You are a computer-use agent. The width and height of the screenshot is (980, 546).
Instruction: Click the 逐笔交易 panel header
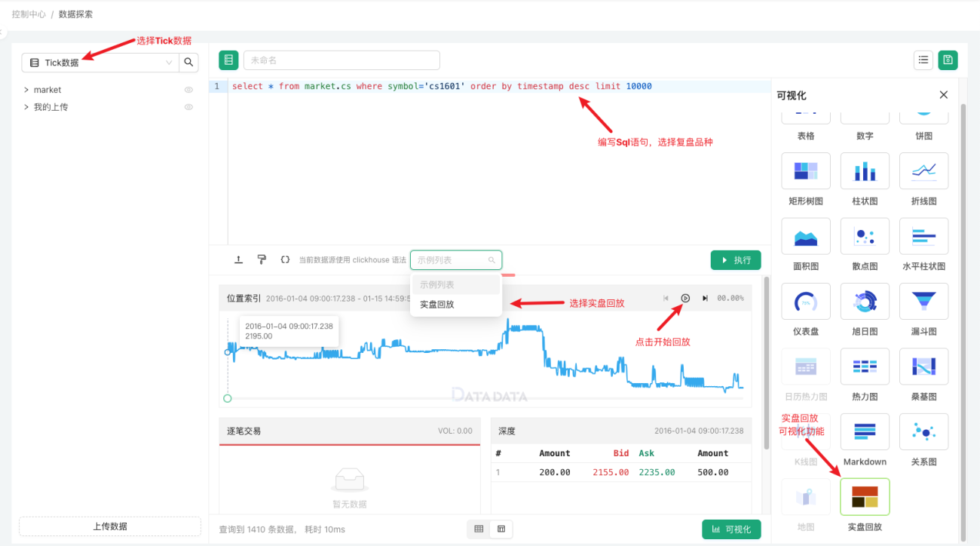point(349,431)
